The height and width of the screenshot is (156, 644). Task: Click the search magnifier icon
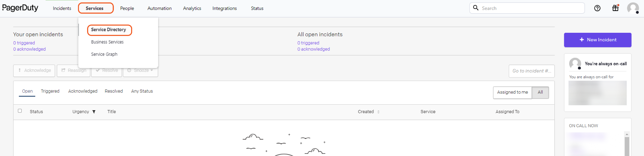coord(476,8)
